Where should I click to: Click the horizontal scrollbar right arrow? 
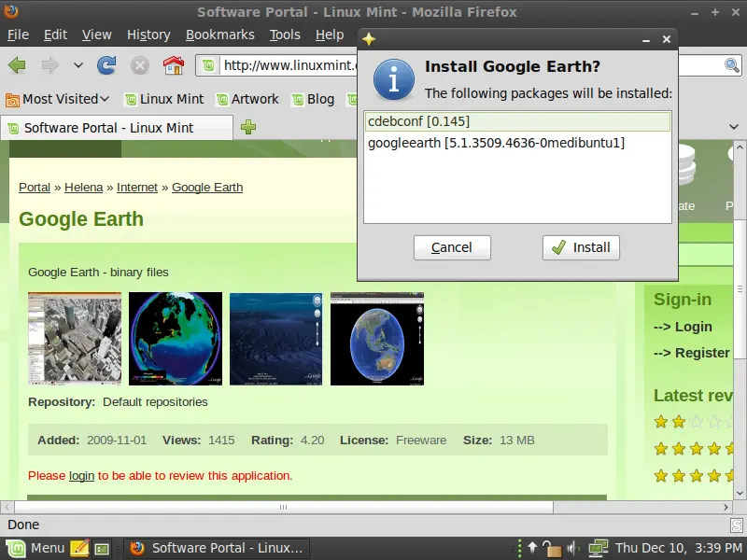coord(726,507)
